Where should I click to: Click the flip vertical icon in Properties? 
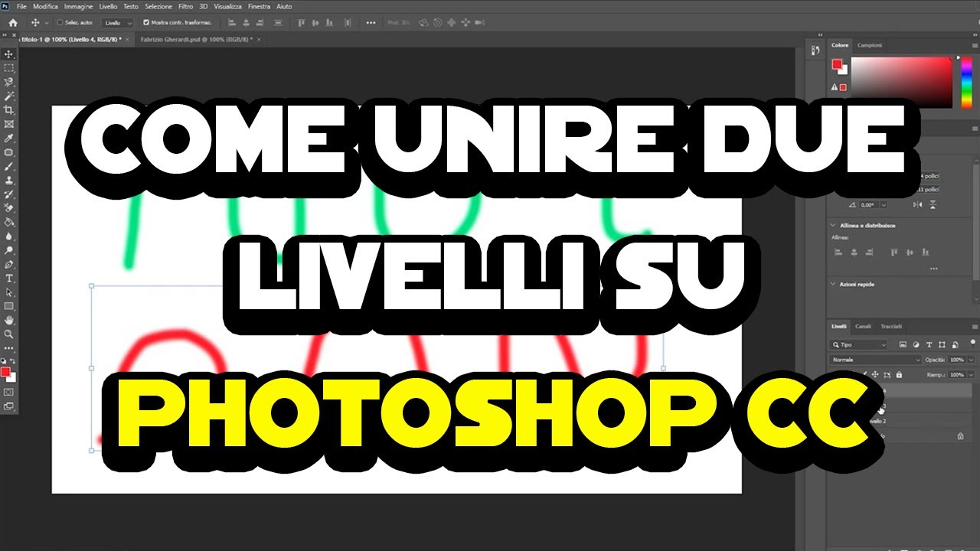tap(933, 204)
